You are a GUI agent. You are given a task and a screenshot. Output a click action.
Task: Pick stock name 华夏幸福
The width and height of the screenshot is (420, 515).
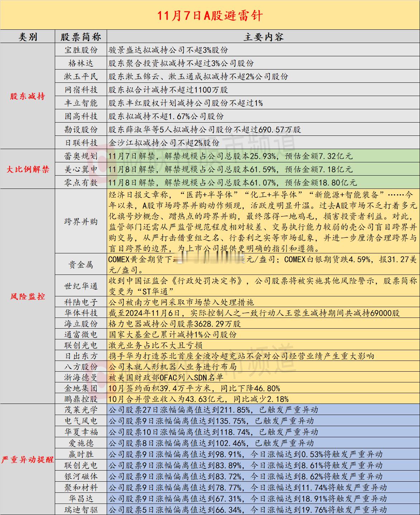tap(81, 432)
